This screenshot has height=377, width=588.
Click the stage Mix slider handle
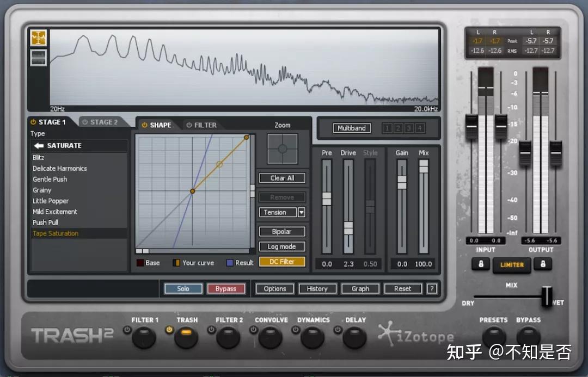point(424,166)
